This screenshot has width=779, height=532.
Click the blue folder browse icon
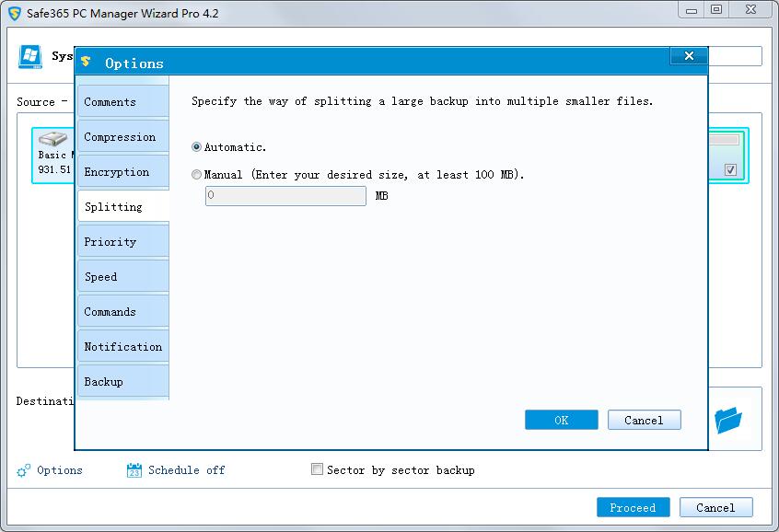pos(727,421)
